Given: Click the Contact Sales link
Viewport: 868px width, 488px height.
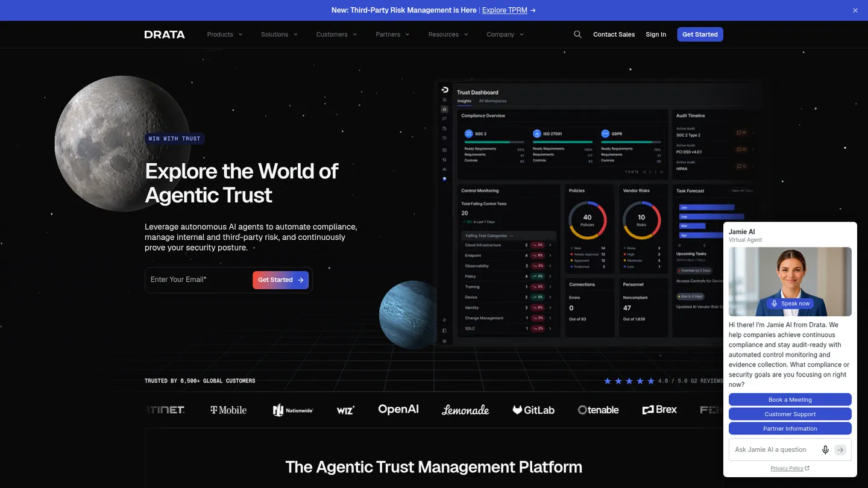Looking at the screenshot, I should pos(614,34).
